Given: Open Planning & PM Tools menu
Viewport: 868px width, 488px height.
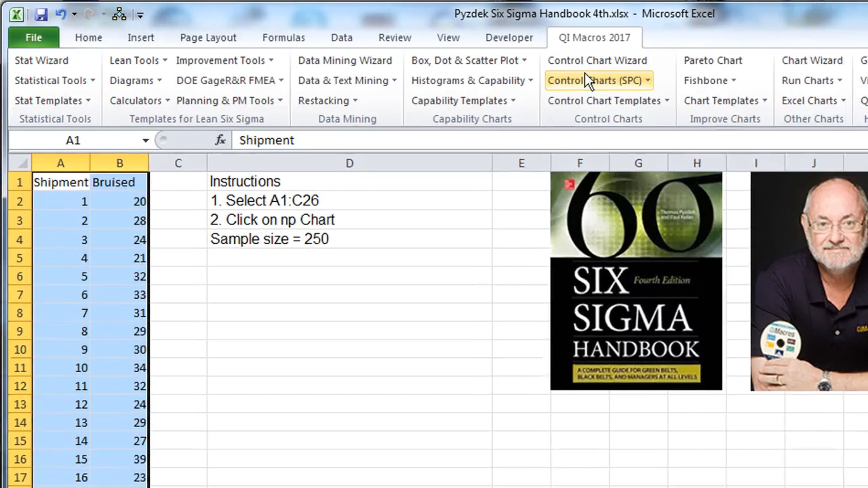Looking at the screenshot, I should point(229,100).
